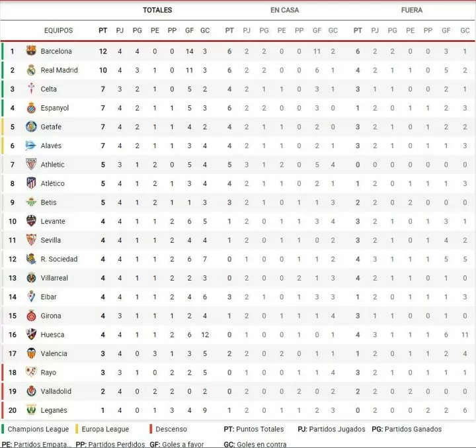Viewport: 476px width, 448px height.
Task: Click the Huesca team crest
Action: 31,334
